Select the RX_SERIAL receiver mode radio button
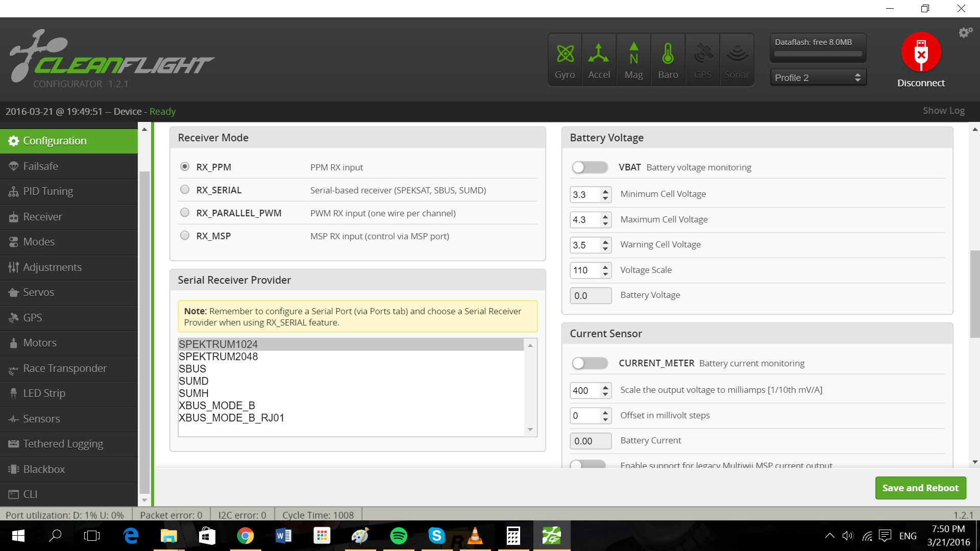Image resolution: width=980 pixels, height=551 pixels. coord(185,190)
